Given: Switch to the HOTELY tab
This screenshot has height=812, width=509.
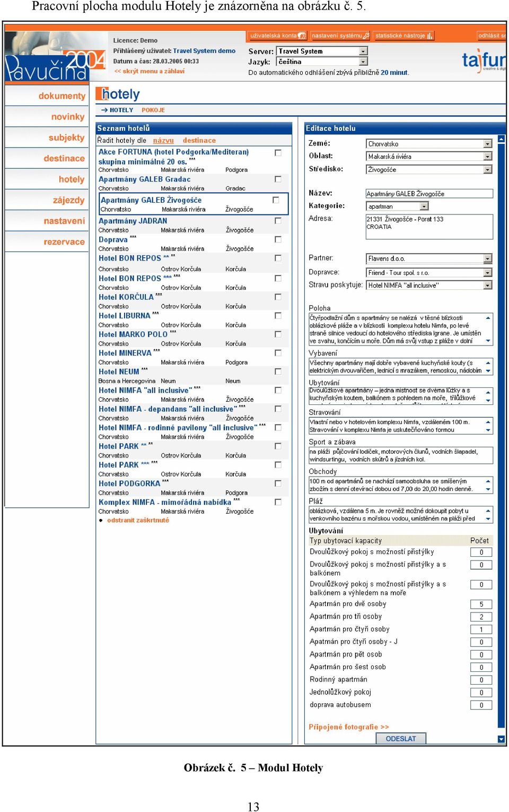Looking at the screenshot, I should 121,110.
